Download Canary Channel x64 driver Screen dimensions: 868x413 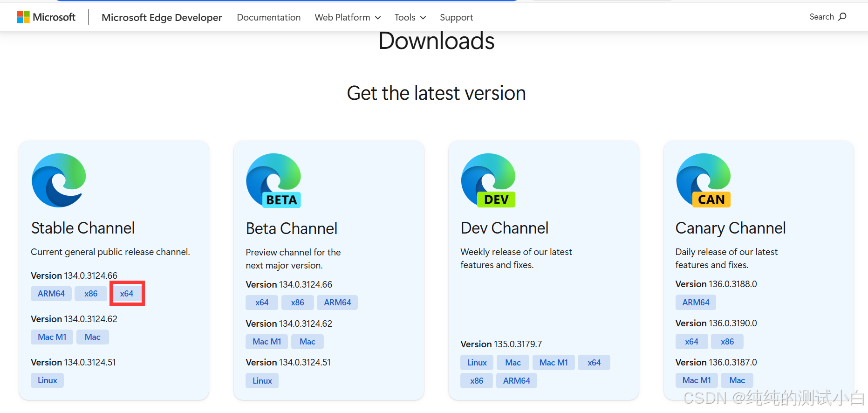[x=692, y=342]
